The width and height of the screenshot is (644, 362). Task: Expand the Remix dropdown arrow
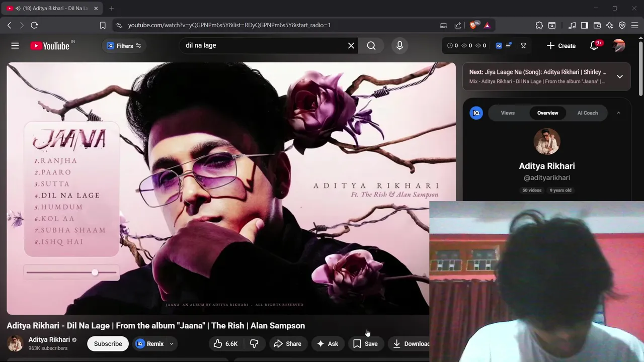coord(172,344)
